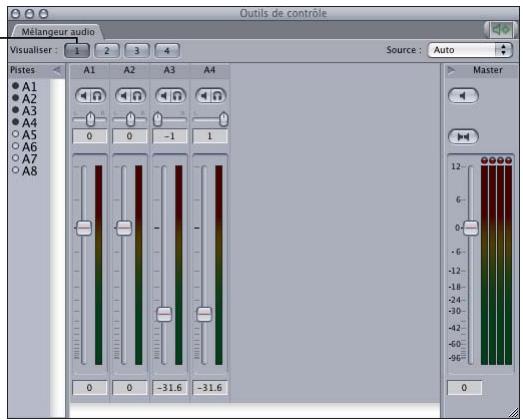The image size is (523, 420).
Task: Click the A2 pan slider knob
Action: [130, 119]
